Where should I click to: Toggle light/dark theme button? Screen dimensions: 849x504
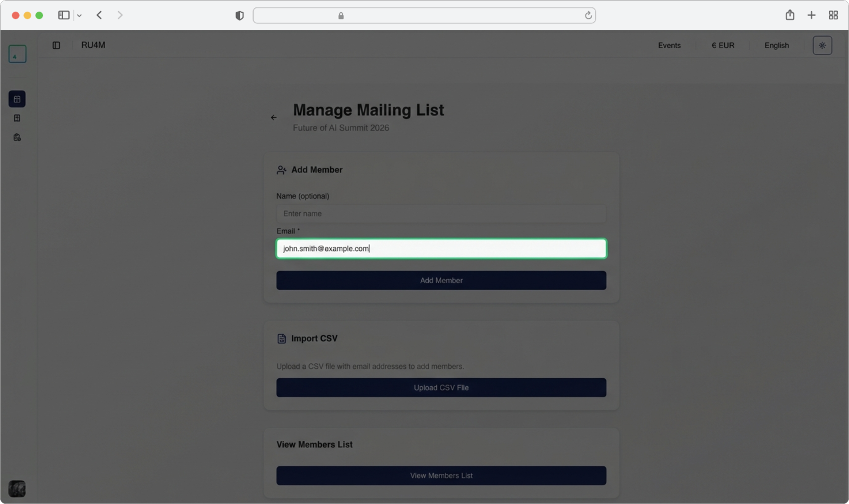(x=822, y=46)
